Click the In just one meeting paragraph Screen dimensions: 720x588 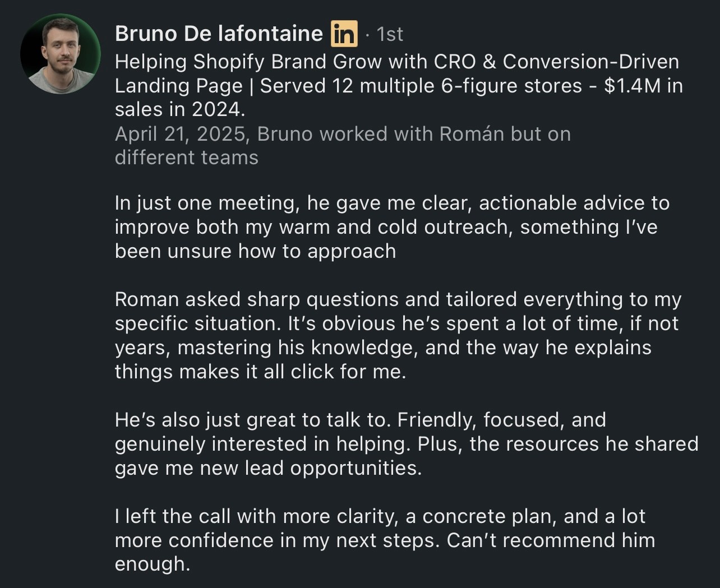pyautogui.click(x=393, y=226)
